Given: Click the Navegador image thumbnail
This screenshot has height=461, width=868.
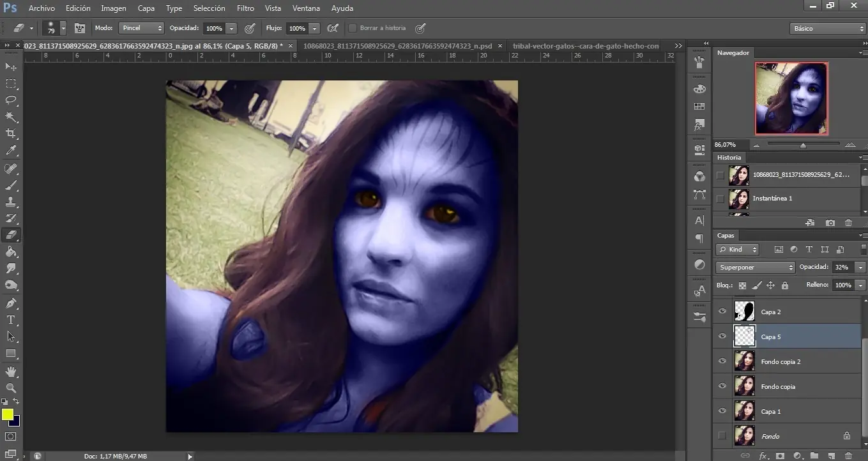Looking at the screenshot, I should [x=791, y=98].
